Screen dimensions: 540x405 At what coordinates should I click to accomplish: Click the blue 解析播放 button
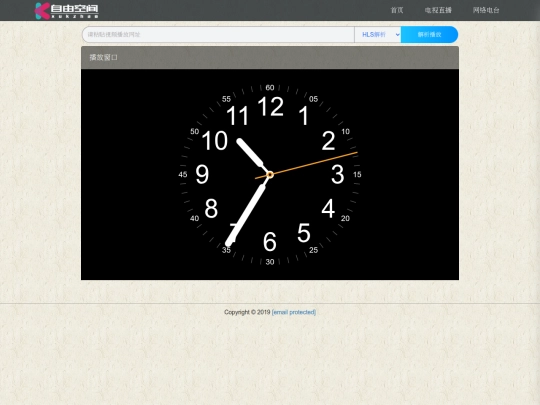[429, 34]
